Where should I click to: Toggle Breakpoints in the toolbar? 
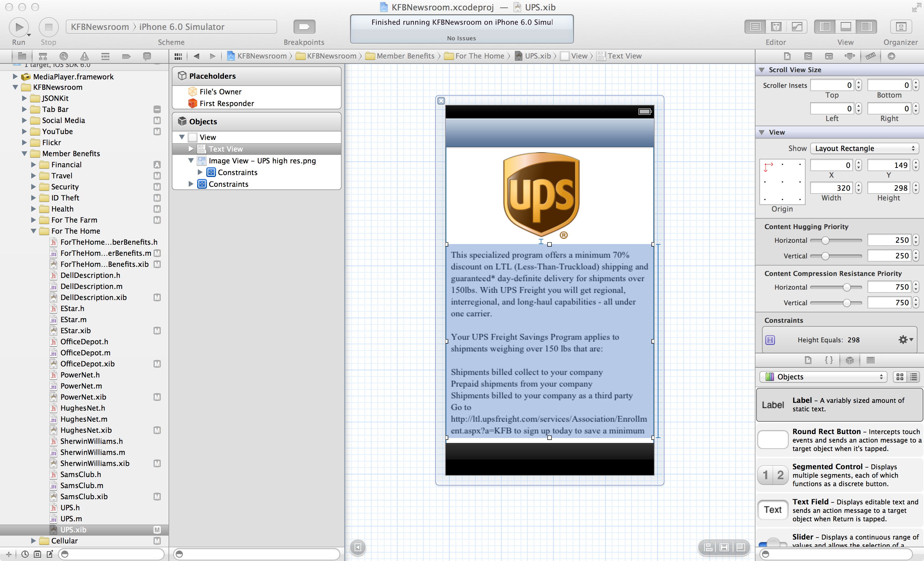coord(304,27)
